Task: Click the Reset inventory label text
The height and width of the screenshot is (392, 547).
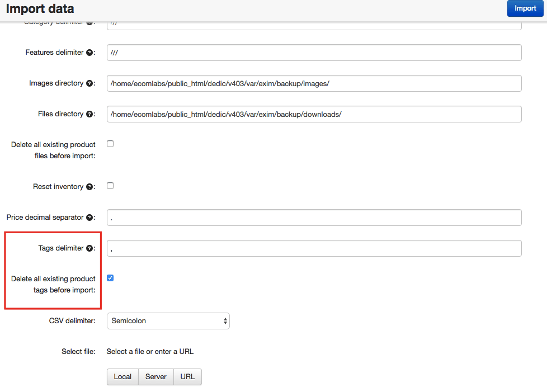Action: pos(58,187)
